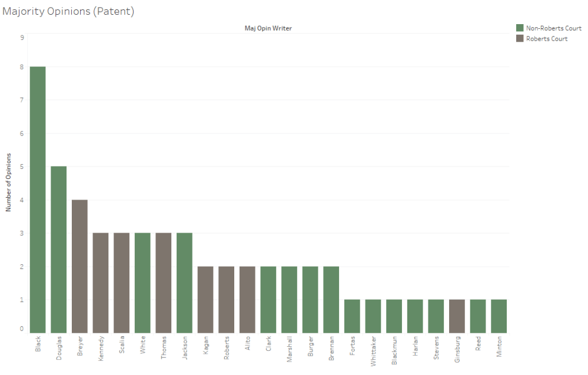Click the Number of Opinions axis title
This screenshot has width=588, height=375.
9,182
